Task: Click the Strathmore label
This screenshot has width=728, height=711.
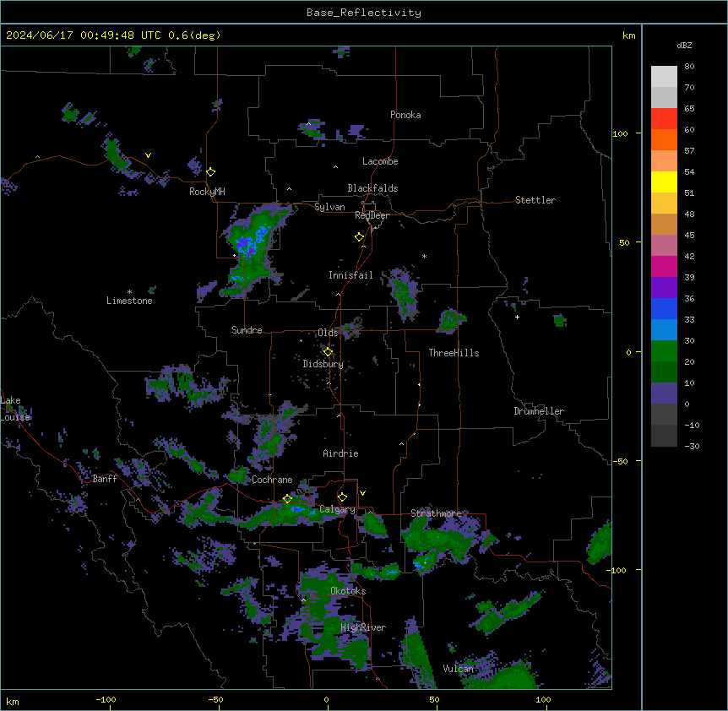Action: (436, 513)
